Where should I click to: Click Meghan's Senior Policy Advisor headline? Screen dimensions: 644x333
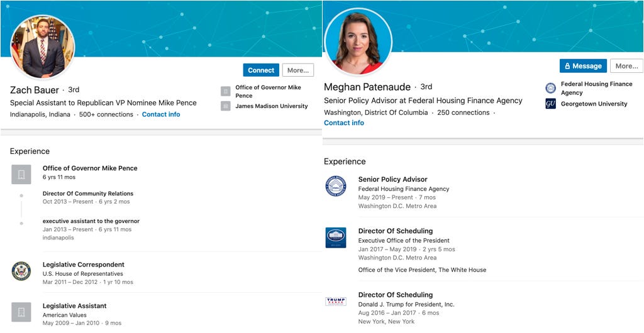coord(423,101)
